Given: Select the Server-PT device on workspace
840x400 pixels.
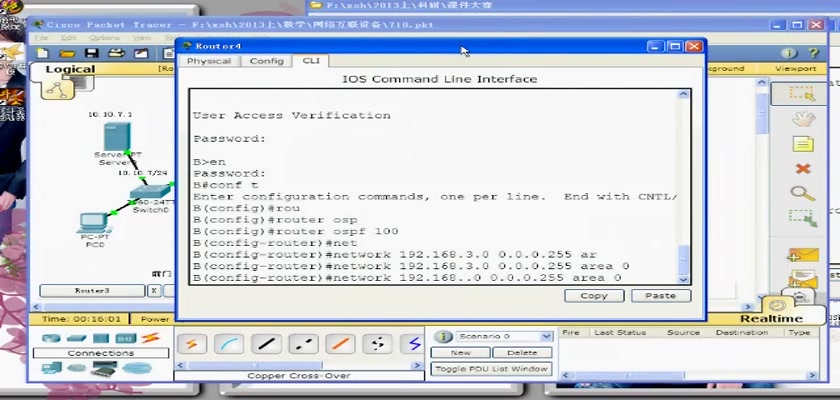Looking at the screenshot, I should click(x=117, y=137).
